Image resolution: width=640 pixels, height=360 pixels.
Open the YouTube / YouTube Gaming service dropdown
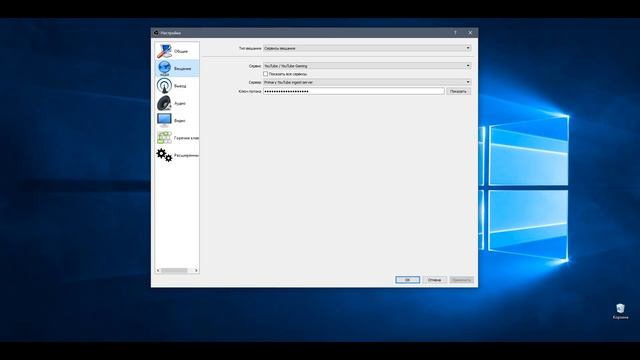point(367,66)
